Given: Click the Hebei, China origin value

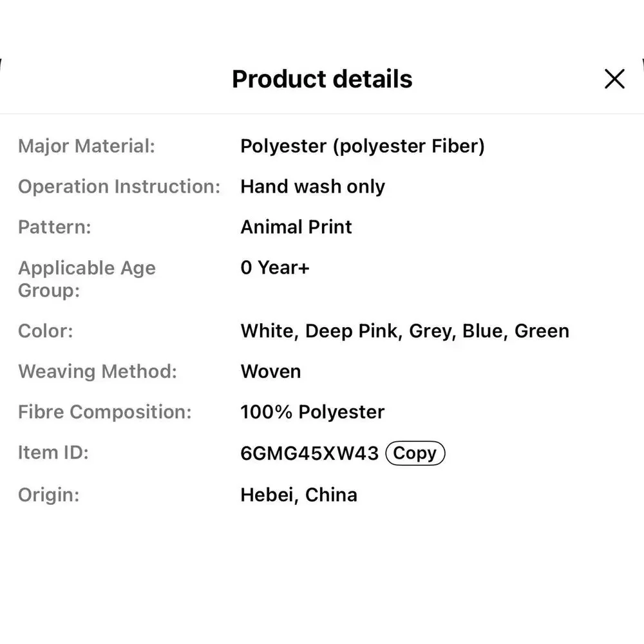Looking at the screenshot, I should [299, 495].
